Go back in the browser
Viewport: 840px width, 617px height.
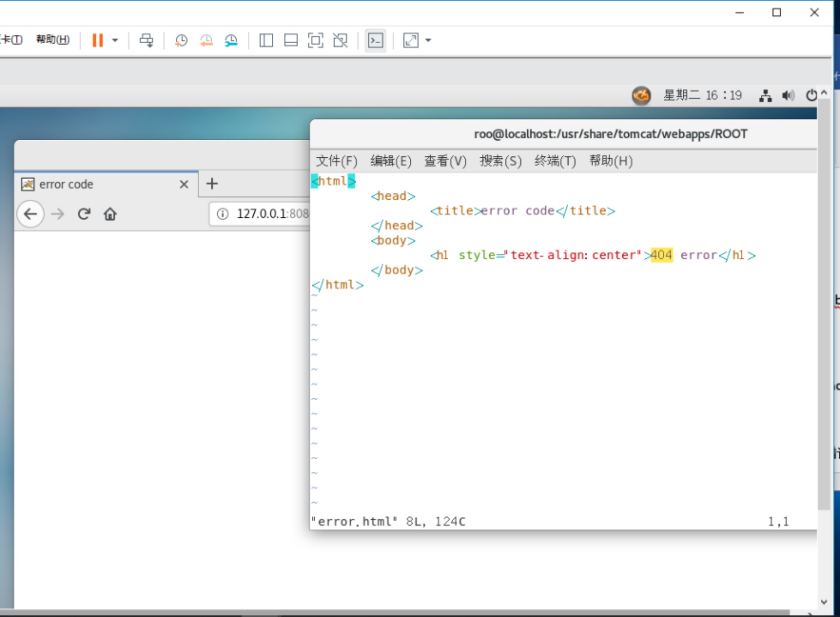tap(30, 213)
